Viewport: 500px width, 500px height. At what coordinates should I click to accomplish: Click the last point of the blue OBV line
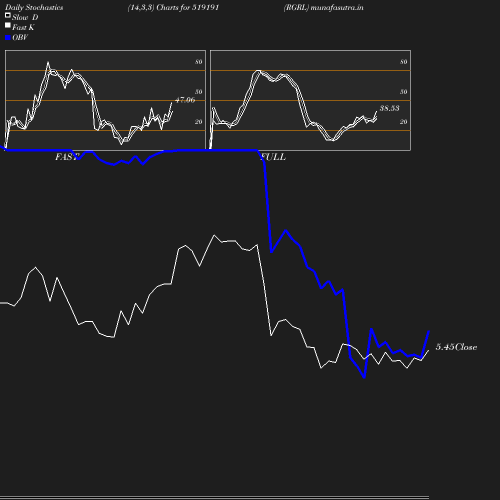click(x=429, y=331)
